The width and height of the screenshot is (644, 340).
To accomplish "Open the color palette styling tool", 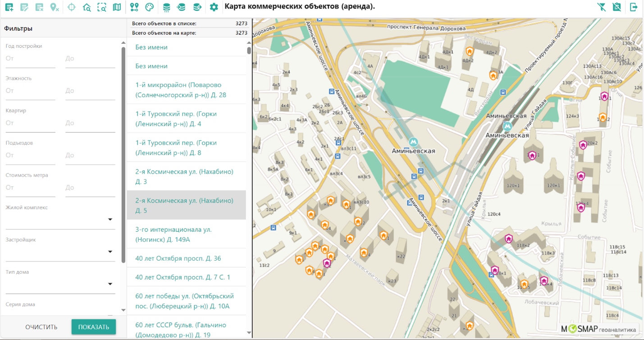I will coord(149,7).
